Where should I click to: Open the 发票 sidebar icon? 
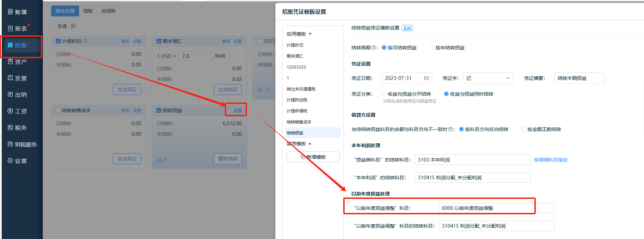[10, 78]
